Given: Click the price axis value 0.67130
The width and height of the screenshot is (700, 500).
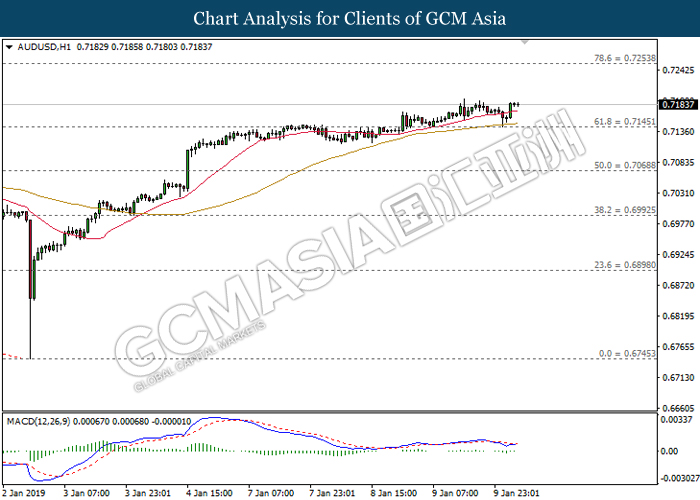Looking at the screenshot, I should 679,378.
